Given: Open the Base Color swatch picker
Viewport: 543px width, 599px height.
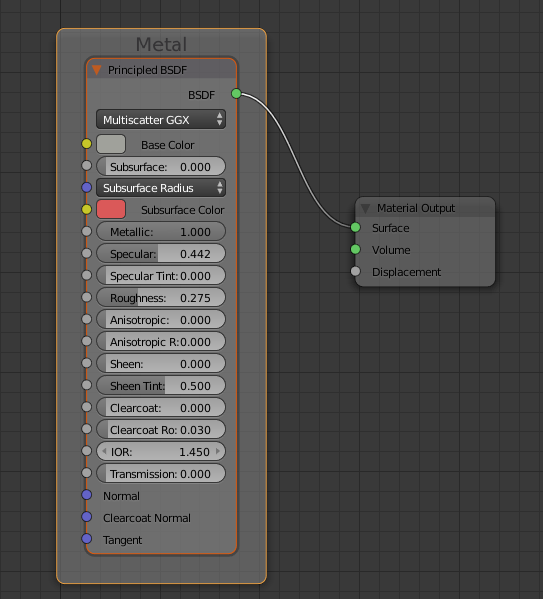Looking at the screenshot, I should click(111, 144).
